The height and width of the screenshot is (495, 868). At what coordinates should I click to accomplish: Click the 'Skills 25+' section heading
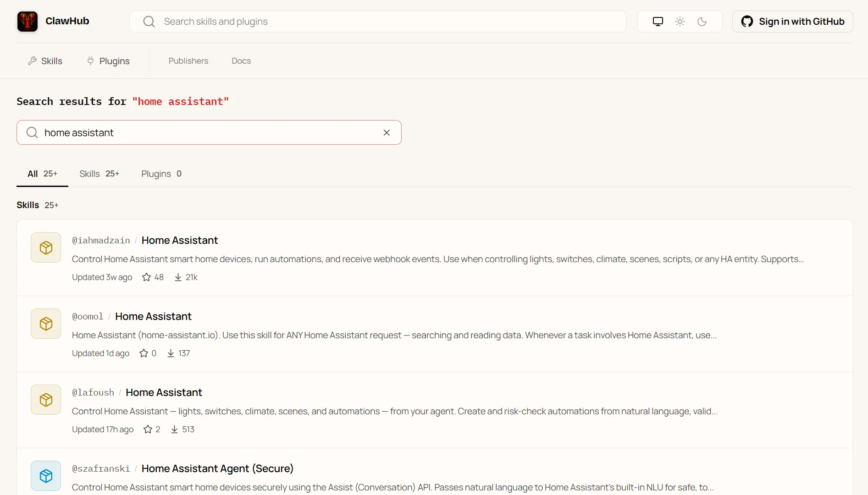(x=38, y=205)
